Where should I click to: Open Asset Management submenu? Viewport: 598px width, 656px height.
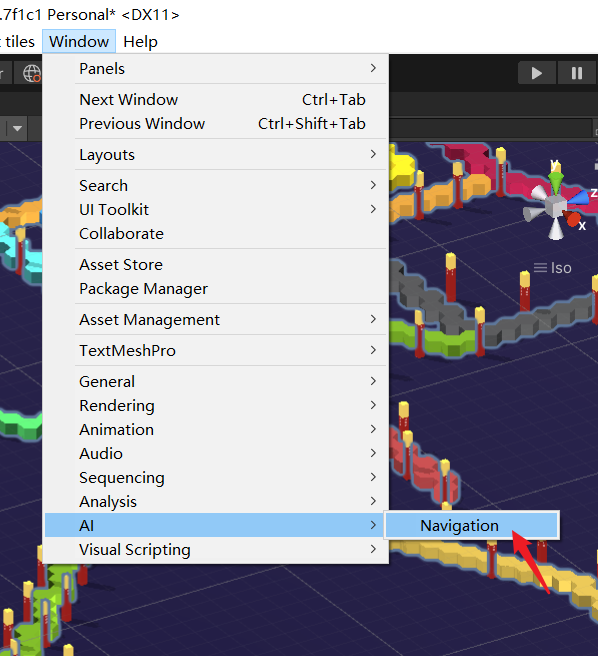pyautogui.click(x=216, y=320)
